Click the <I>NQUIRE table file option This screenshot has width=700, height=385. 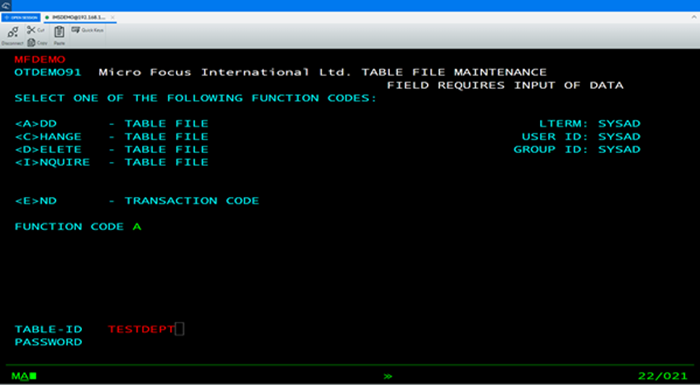pyautogui.click(x=112, y=162)
